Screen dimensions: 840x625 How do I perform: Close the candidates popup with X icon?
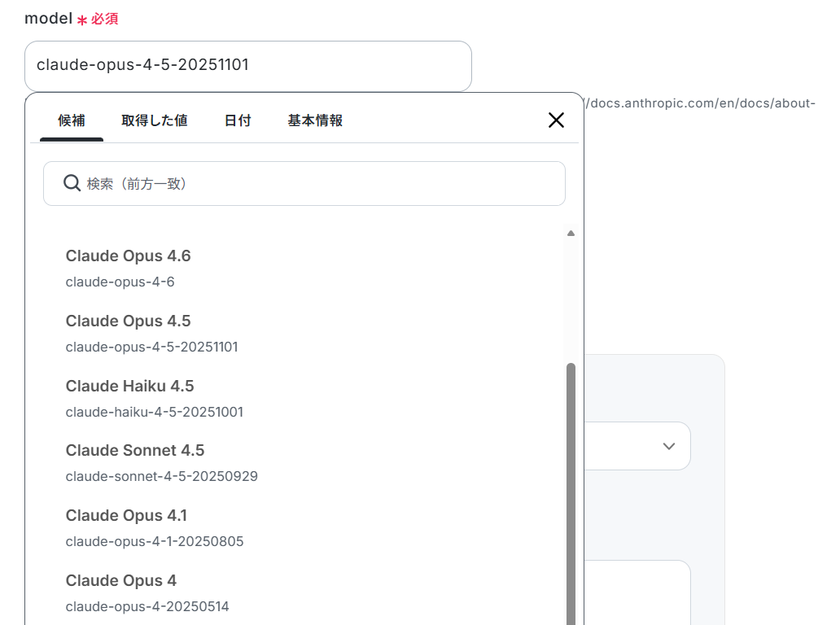[x=556, y=120]
